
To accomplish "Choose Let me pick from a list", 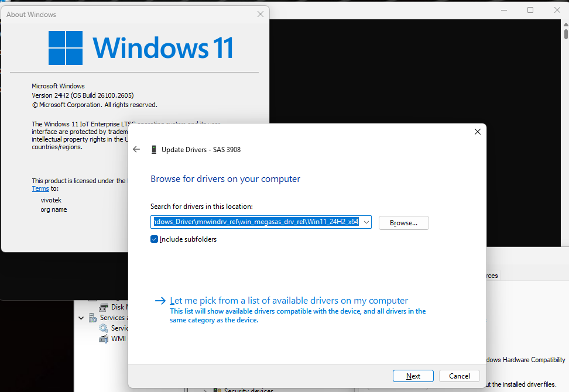I will pos(289,301).
